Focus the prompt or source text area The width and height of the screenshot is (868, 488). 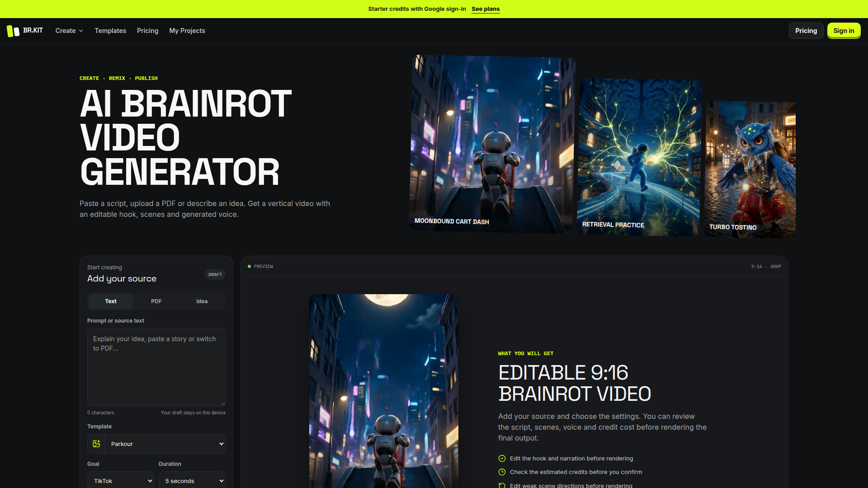[156, 367]
